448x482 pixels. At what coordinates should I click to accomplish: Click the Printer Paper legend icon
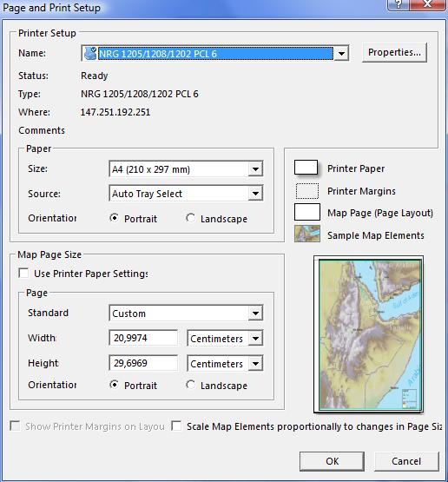tap(306, 168)
